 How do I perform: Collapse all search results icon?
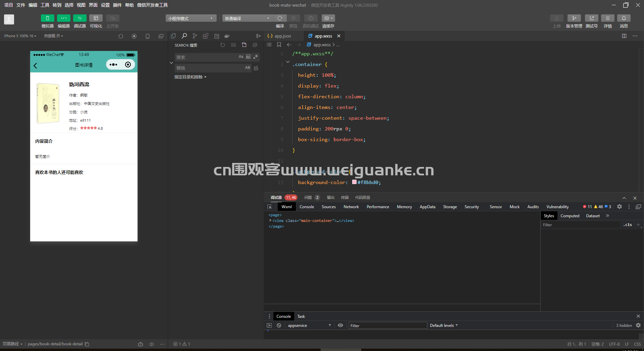tap(255, 45)
